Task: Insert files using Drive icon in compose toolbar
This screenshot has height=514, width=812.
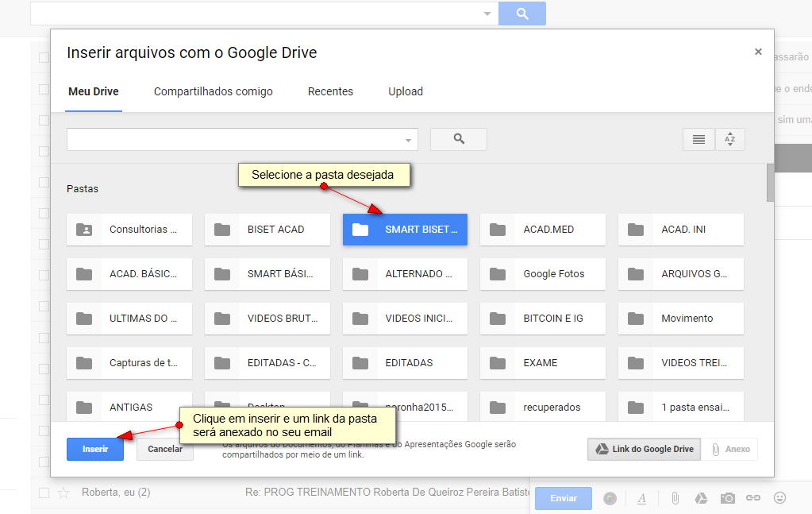Action: click(x=701, y=498)
